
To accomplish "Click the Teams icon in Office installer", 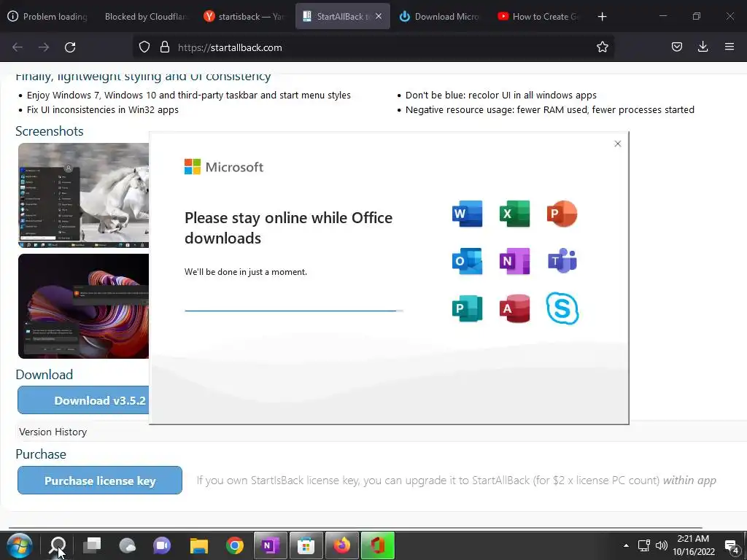I will [562, 261].
